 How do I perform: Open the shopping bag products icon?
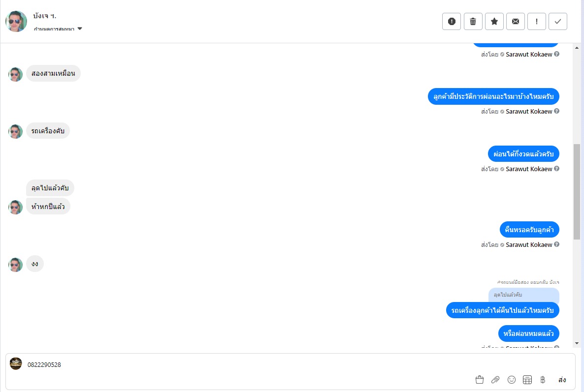480,380
